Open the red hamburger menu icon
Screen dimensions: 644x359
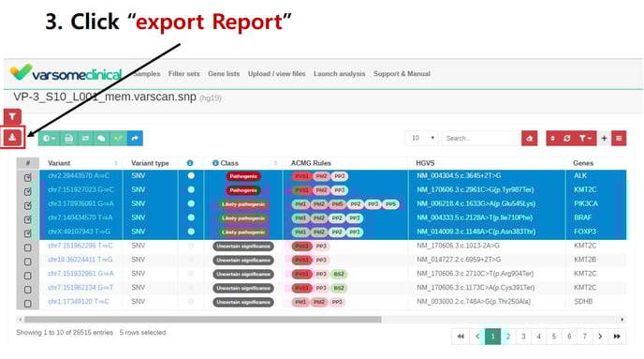pyautogui.click(x=619, y=138)
